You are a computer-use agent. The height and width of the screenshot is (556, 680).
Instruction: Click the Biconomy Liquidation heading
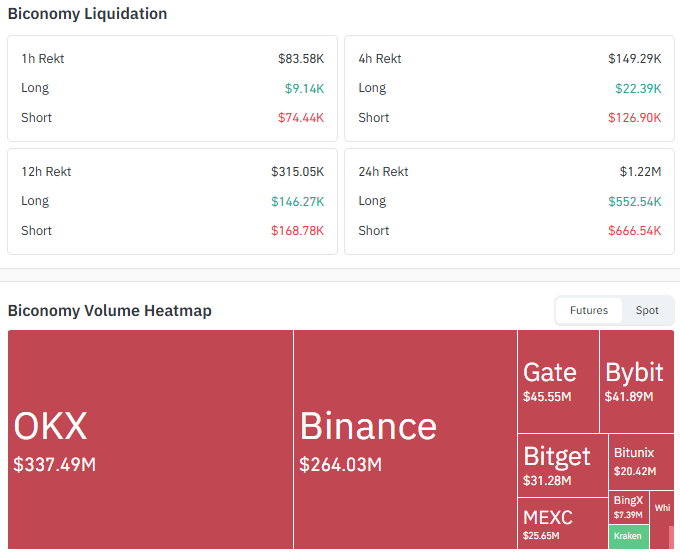88,14
